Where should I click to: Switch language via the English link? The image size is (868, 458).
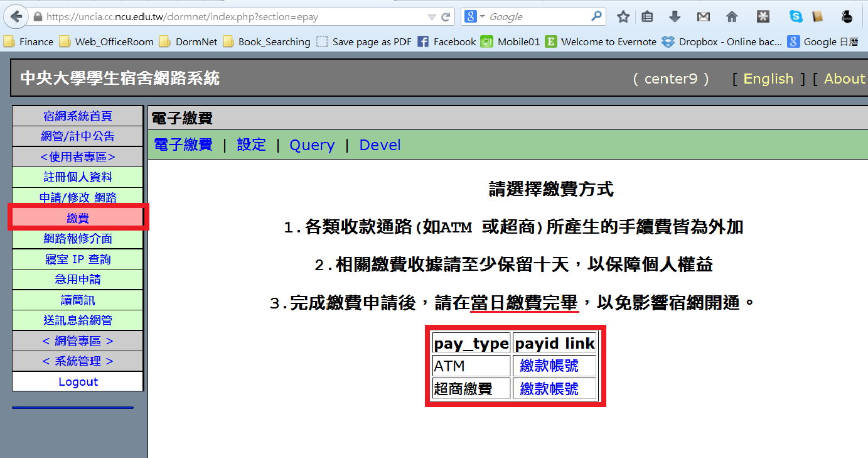768,79
